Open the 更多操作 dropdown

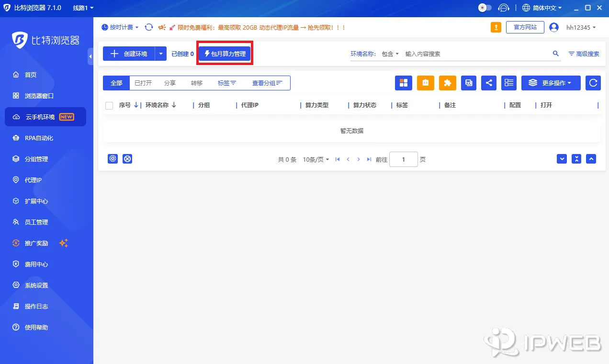pyautogui.click(x=551, y=83)
